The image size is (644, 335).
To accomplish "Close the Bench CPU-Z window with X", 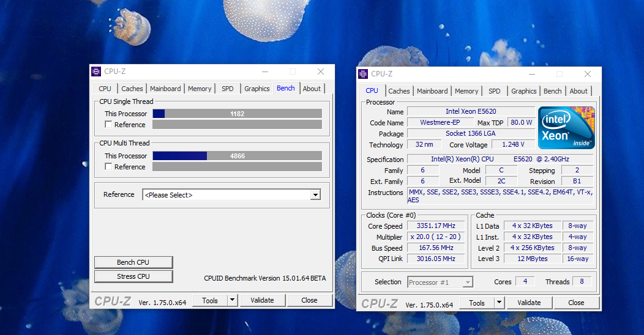I will [x=321, y=72].
